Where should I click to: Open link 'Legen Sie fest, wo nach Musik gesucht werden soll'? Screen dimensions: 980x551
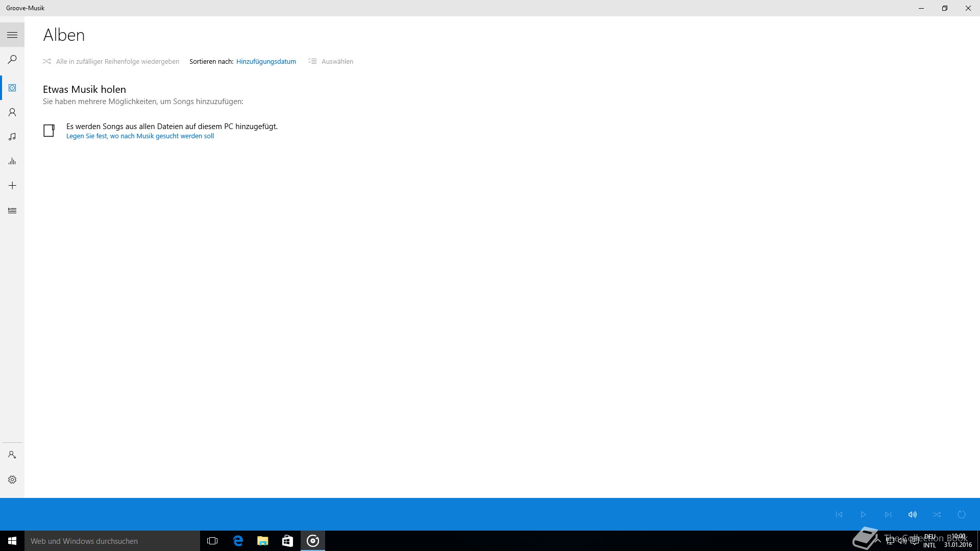tap(140, 136)
